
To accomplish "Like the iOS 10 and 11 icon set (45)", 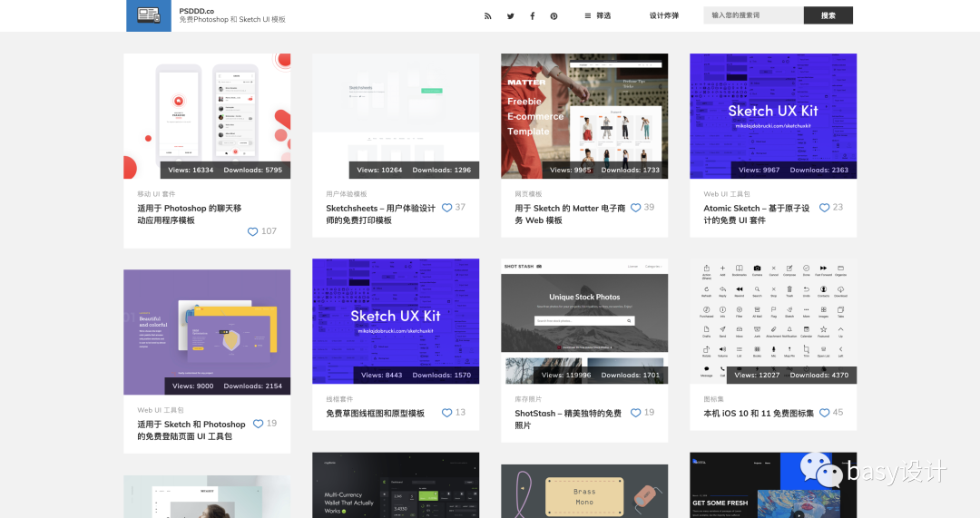I will (824, 413).
